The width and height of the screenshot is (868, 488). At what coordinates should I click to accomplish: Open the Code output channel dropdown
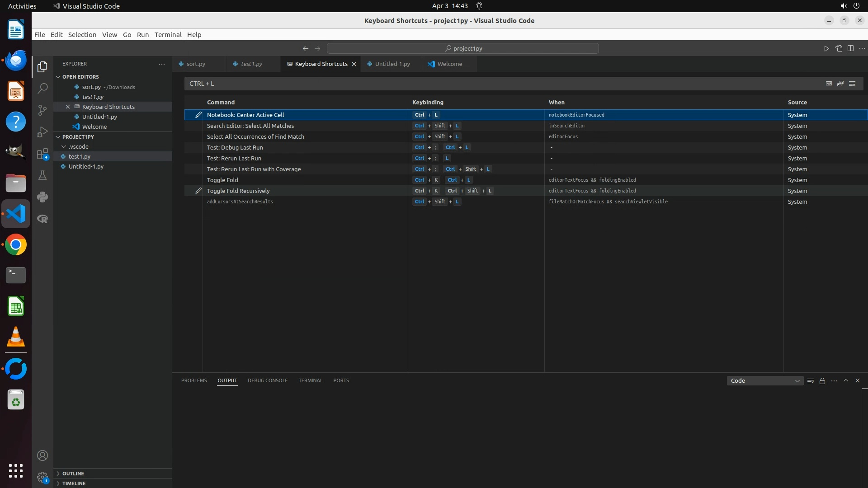[765, 381]
